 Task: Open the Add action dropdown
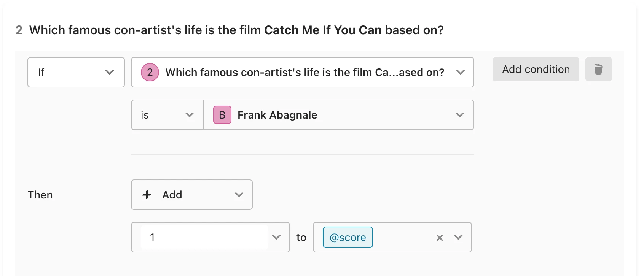pos(191,195)
